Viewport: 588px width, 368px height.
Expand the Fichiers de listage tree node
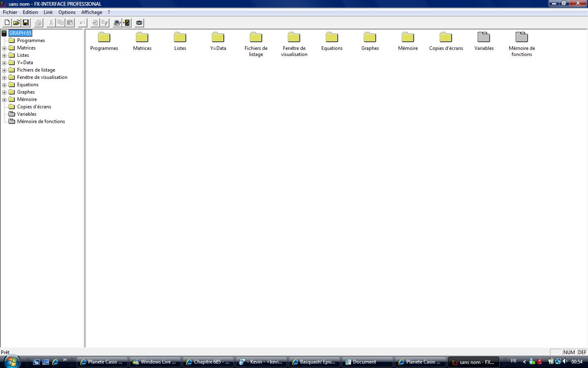(4, 70)
